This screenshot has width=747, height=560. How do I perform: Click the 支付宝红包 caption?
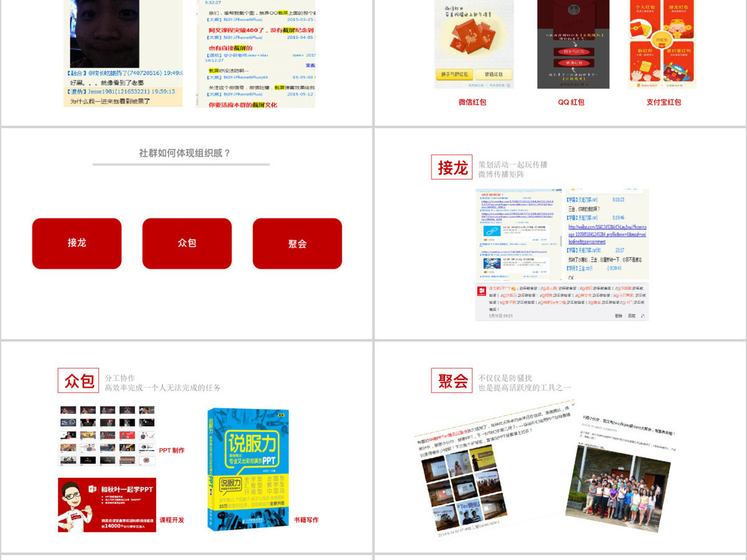tap(664, 102)
